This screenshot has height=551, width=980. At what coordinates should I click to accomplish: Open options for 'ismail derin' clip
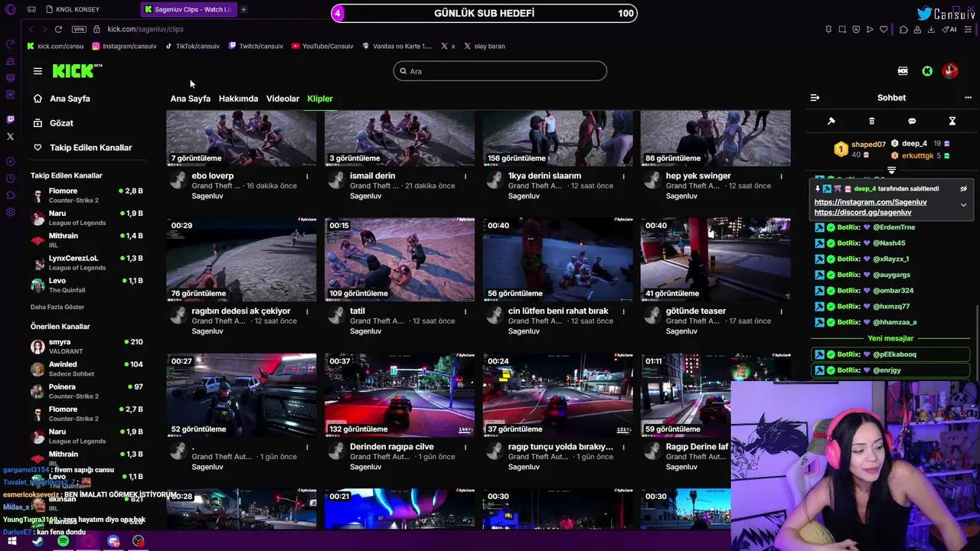[465, 176]
